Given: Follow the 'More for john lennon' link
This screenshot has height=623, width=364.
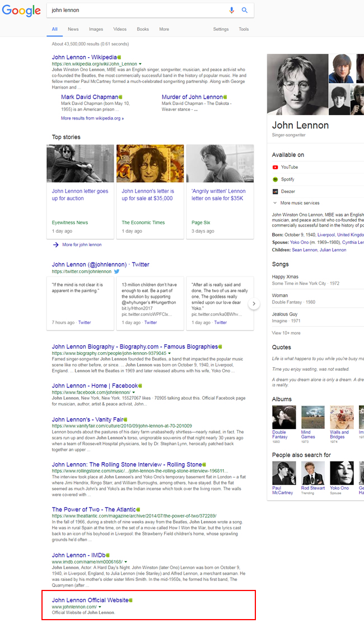Looking at the screenshot, I should click(x=82, y=244).
